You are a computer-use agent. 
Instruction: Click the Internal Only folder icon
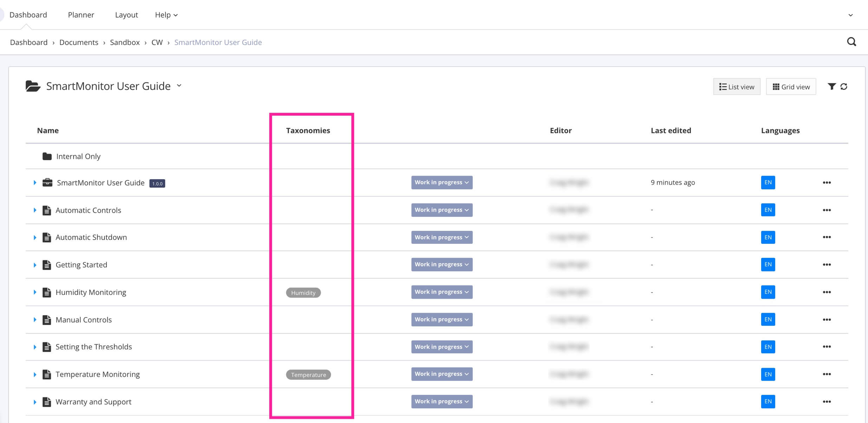(x=47, y=156)
